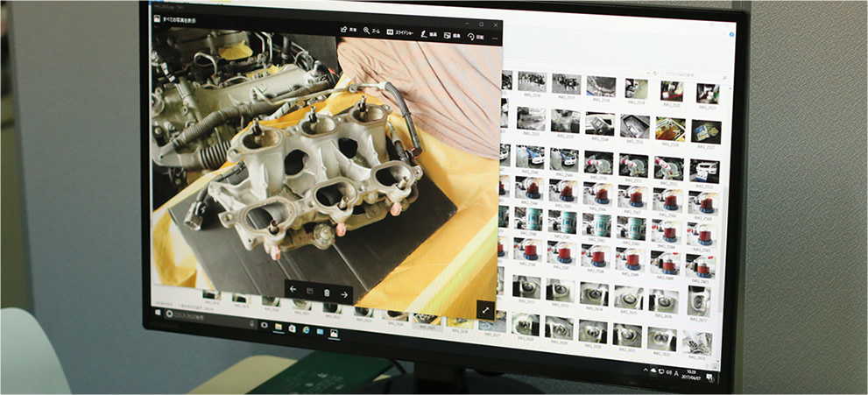Select thumbnail IMG_2534 in Explorer
The image size is (868, 395).
point(600,123)
